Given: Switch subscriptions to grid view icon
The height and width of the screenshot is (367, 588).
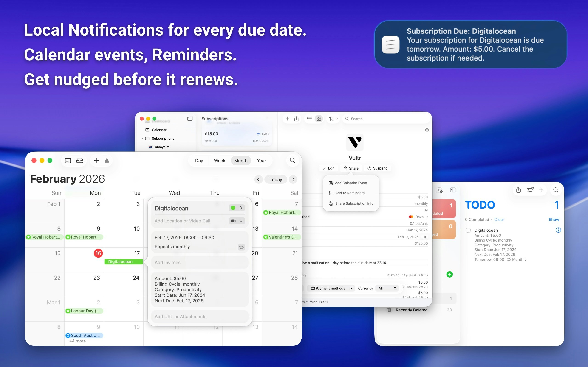Looking at the screenshot, I should [319, 119].
